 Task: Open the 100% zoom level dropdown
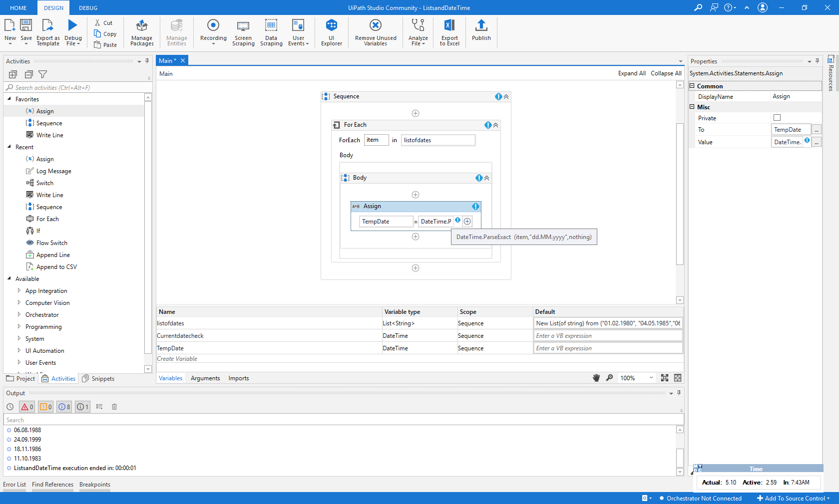(x=651, y=378)
